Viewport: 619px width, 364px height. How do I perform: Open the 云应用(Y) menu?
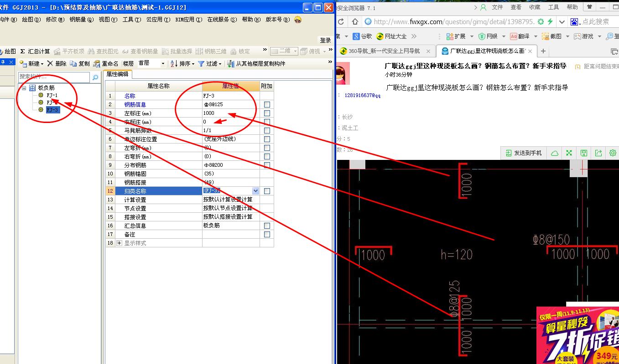[x=158, y=20]
